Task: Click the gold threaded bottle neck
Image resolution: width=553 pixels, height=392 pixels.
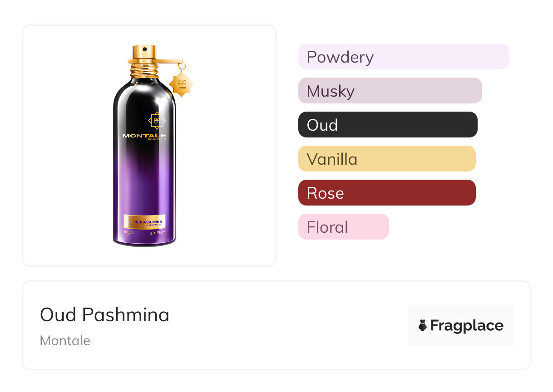Action: [x=144, y=71]
